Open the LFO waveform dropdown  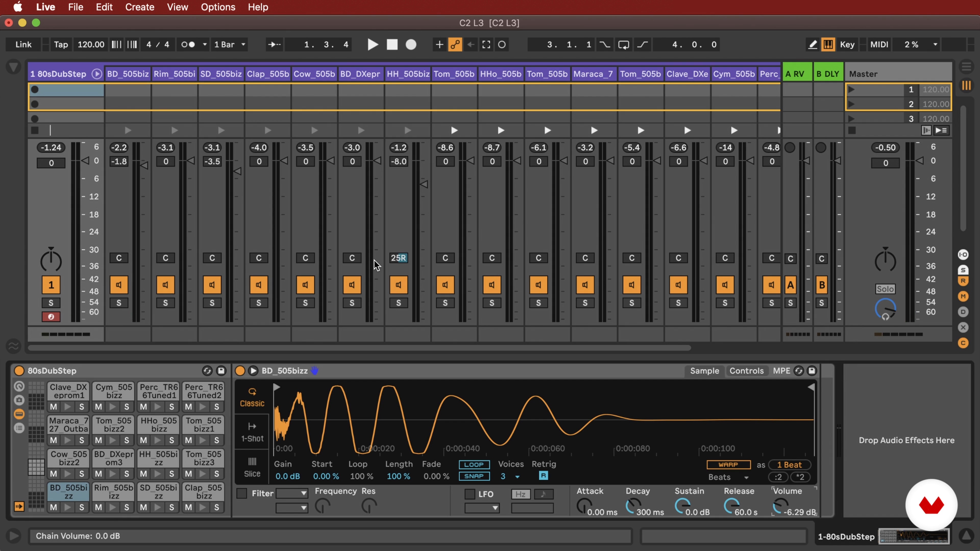point(482,508)
